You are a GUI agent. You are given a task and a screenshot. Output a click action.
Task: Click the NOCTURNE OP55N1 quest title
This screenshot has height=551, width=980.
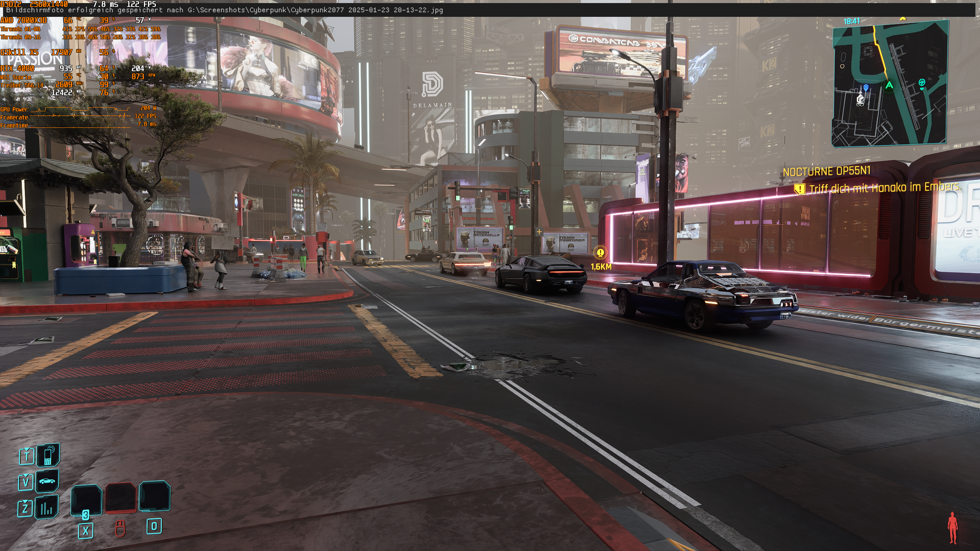pos(826,171)
